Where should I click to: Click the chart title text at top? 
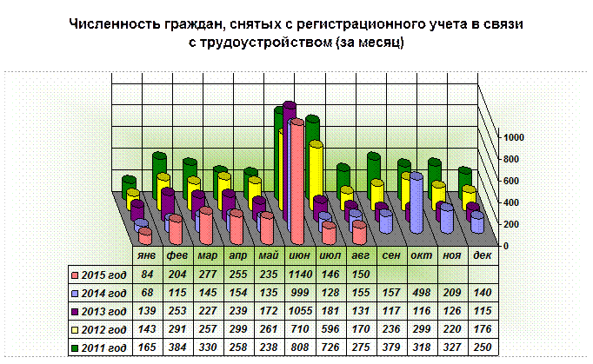tap(296, 34)
